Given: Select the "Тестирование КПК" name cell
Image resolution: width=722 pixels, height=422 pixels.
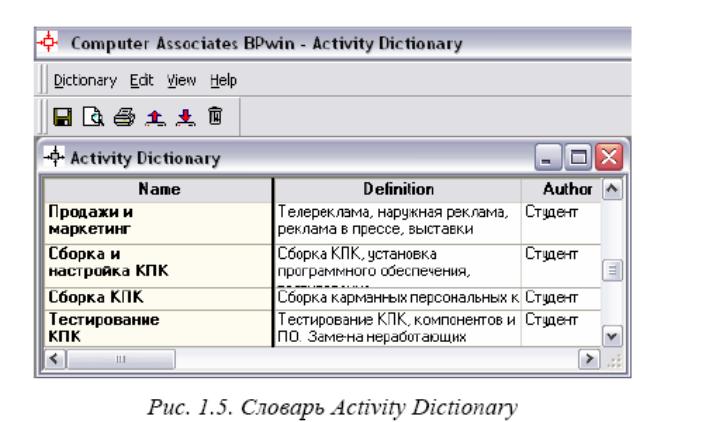Looking at the screenshot, I should click(x=158, y=328).
